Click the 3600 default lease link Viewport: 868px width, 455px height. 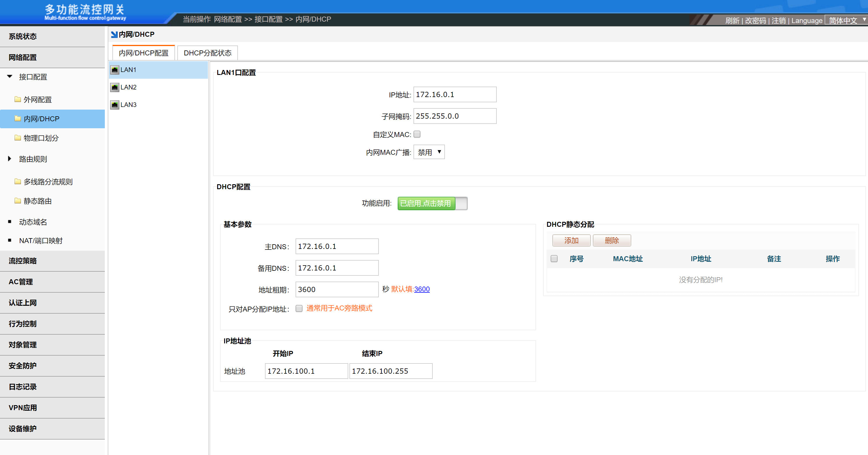coord(422,289)
